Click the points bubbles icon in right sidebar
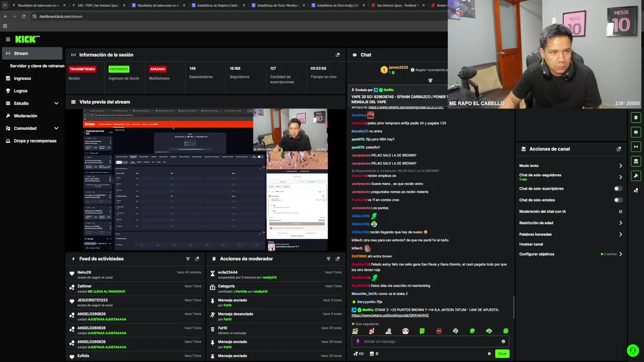The image size is (644, 362). coord(636,191)
